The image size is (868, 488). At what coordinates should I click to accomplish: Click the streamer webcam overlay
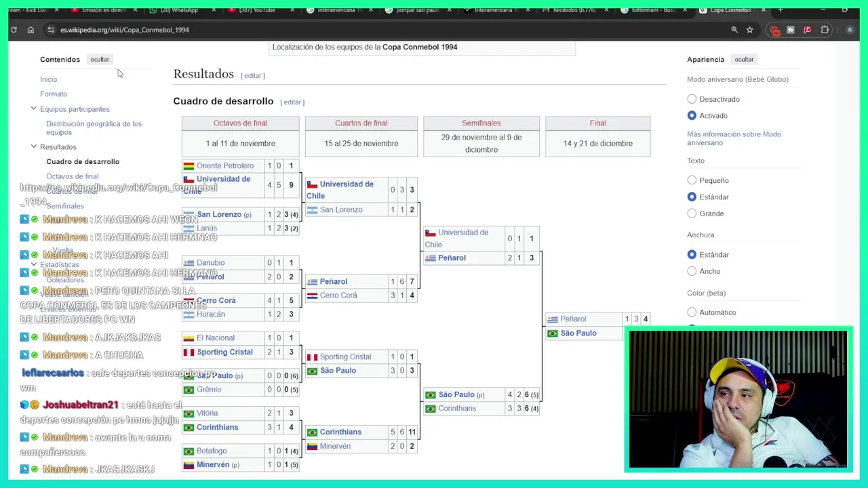click(738, 400)
